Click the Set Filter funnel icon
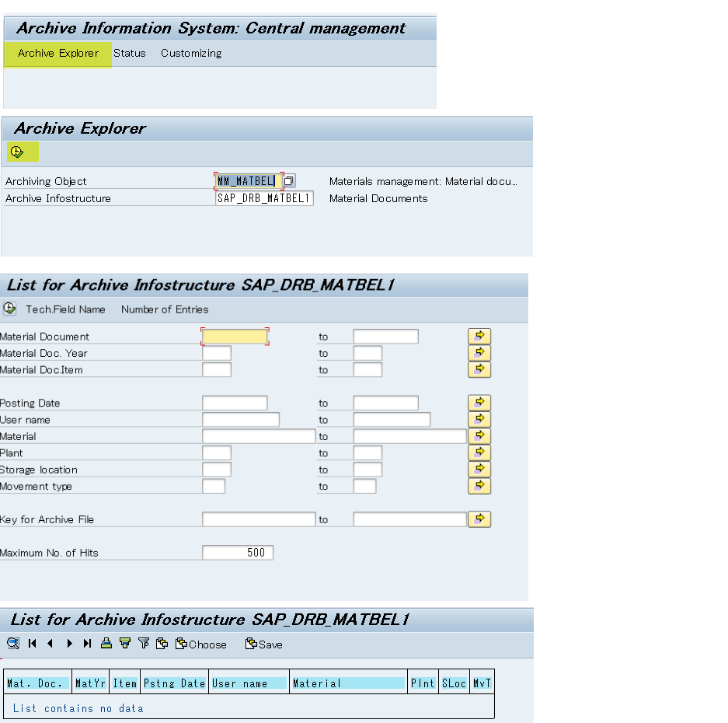728x723 pixels. pos(144,644)
